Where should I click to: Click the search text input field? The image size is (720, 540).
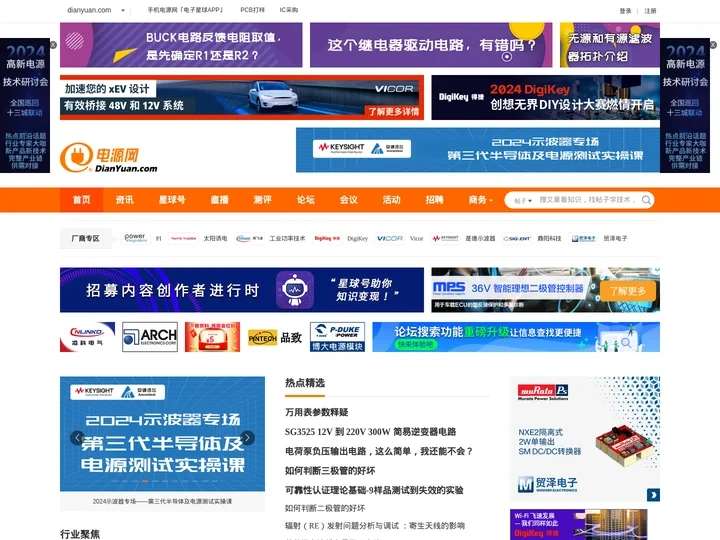(588, 200)
